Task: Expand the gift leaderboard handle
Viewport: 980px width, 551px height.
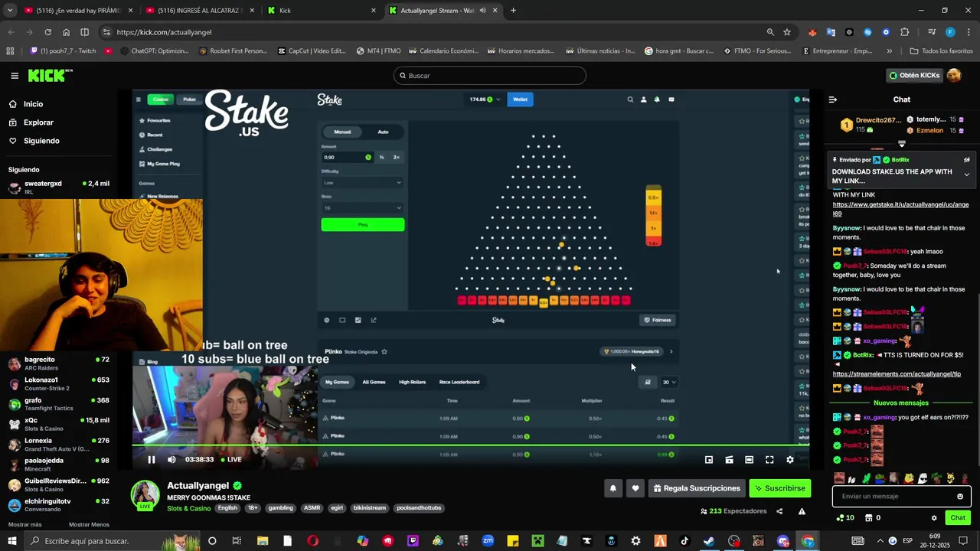Action: (x=901, y=144)
